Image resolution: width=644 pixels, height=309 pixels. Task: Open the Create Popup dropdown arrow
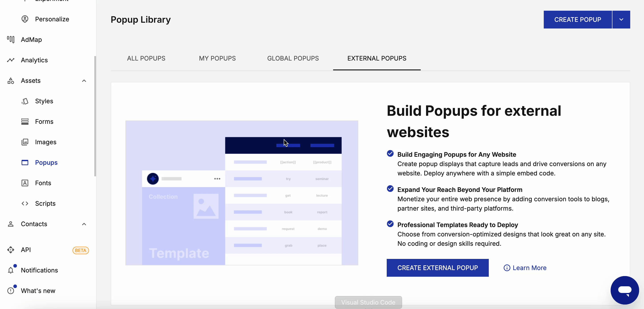621,19
